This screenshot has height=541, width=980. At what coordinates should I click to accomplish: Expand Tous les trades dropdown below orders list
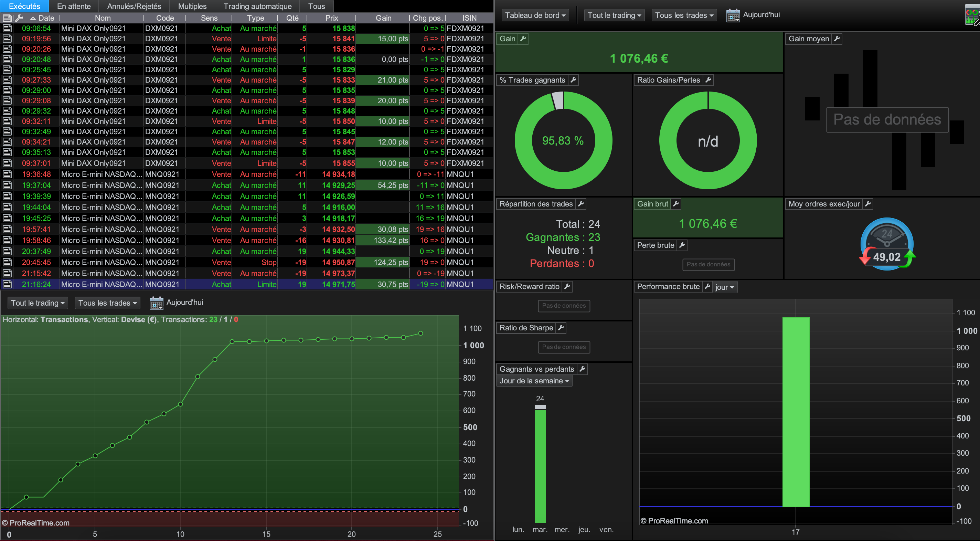click(107, 303)
